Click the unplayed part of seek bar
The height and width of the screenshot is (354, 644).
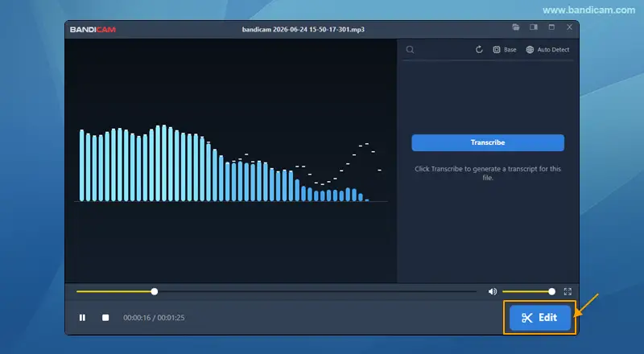(x=317, y=291)
